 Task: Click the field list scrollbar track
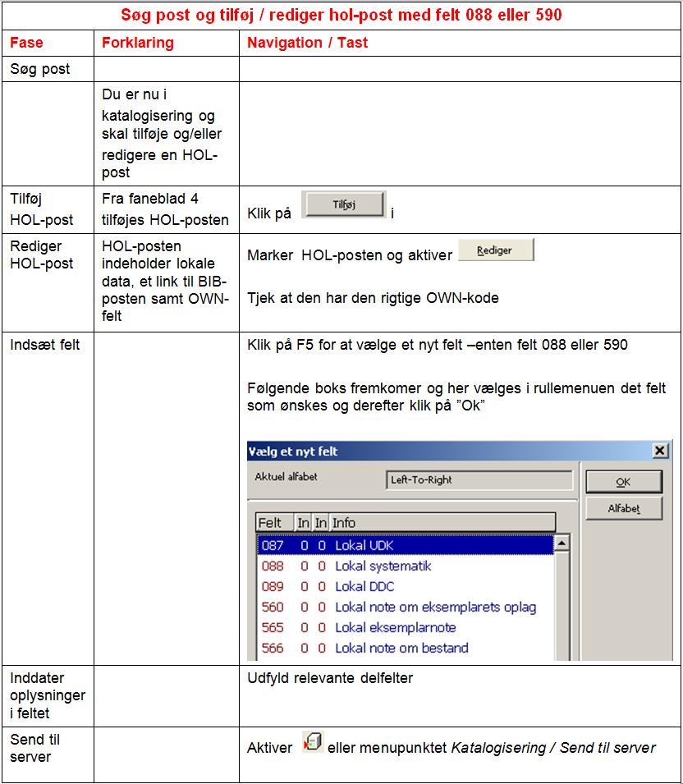tap(562, 607)
